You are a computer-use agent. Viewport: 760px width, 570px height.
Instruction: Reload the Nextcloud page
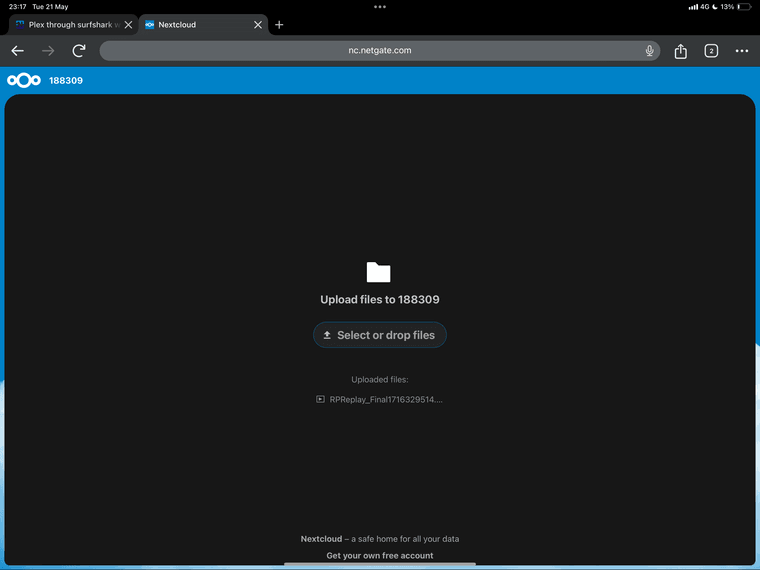(79, 50)
